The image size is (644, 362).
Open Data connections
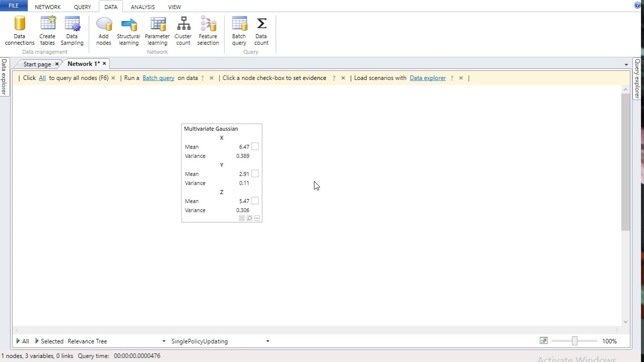point(20,31)
